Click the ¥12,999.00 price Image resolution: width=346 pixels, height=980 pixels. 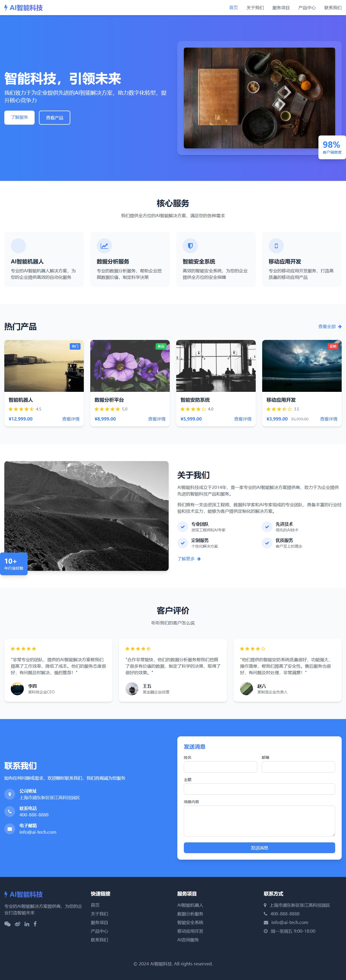21,419
